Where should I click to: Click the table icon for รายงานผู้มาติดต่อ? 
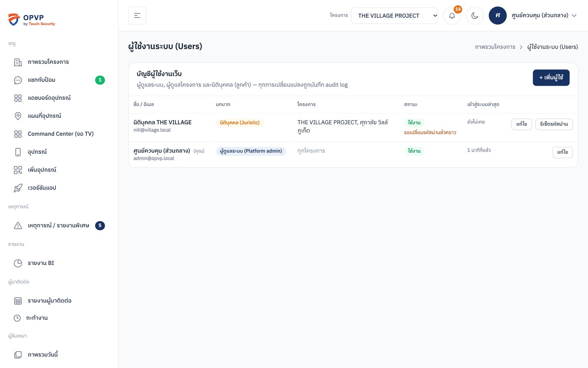coord(18,301)
